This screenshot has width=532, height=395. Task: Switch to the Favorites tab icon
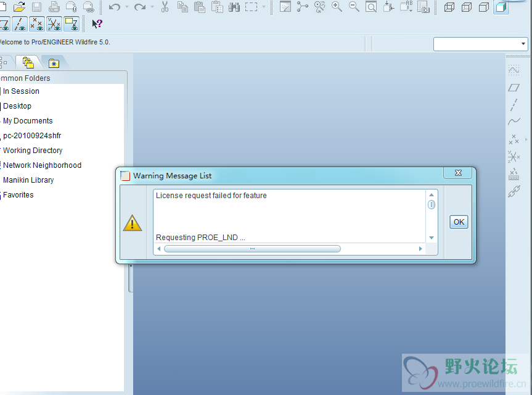[x=54, y=63]
